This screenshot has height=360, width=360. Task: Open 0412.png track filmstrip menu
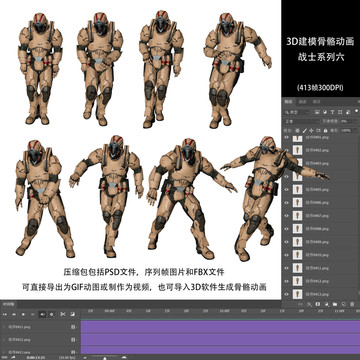(73, 340)
